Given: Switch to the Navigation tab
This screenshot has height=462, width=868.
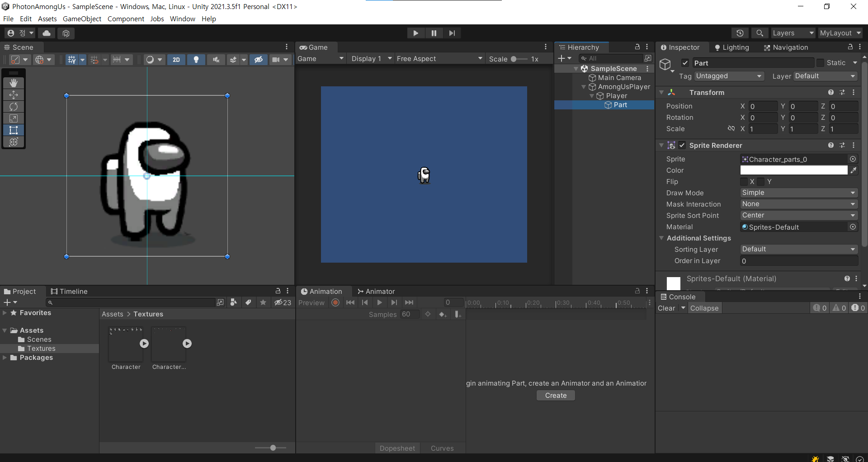Looking at the screenshot, I should tap(786, 47).
